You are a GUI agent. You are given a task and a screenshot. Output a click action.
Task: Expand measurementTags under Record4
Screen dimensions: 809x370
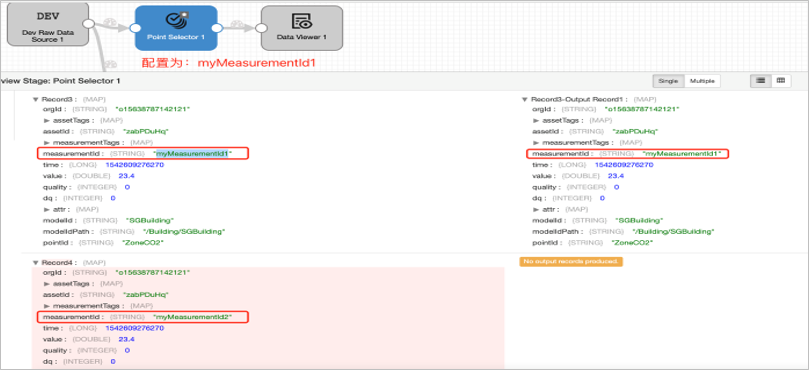coord(46,305)
